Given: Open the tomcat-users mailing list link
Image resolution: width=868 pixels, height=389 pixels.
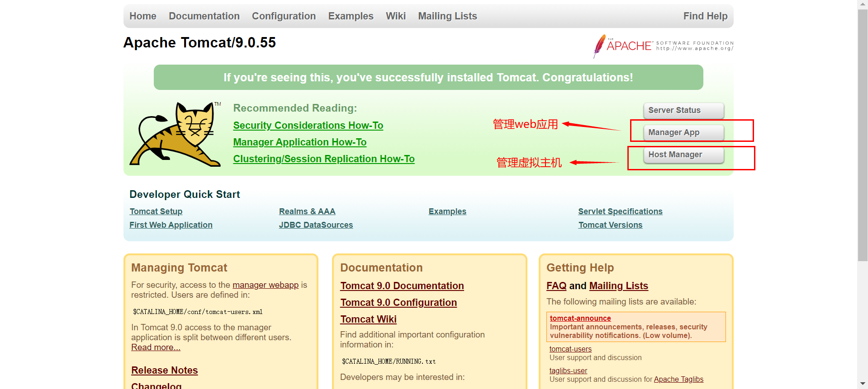Looking at the screenshot, I should [x=570, y=349].
